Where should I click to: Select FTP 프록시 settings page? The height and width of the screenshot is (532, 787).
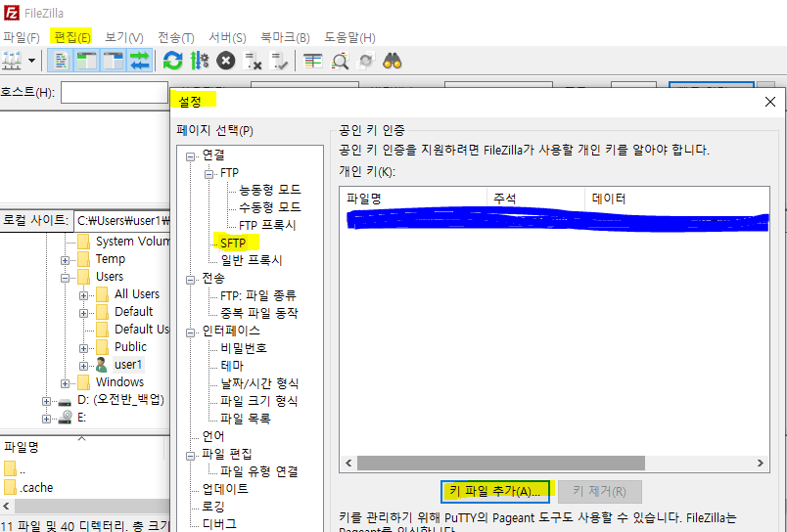267,225
